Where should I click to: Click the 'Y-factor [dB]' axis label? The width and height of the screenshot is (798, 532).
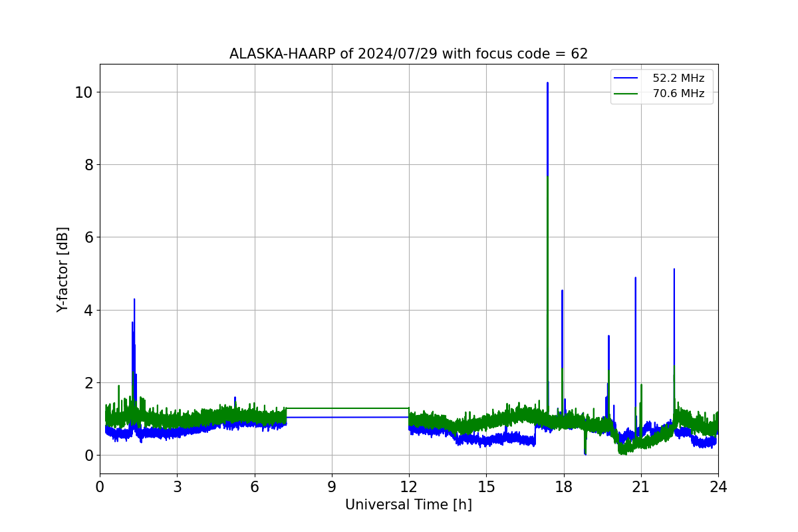[x=63, y=269]
